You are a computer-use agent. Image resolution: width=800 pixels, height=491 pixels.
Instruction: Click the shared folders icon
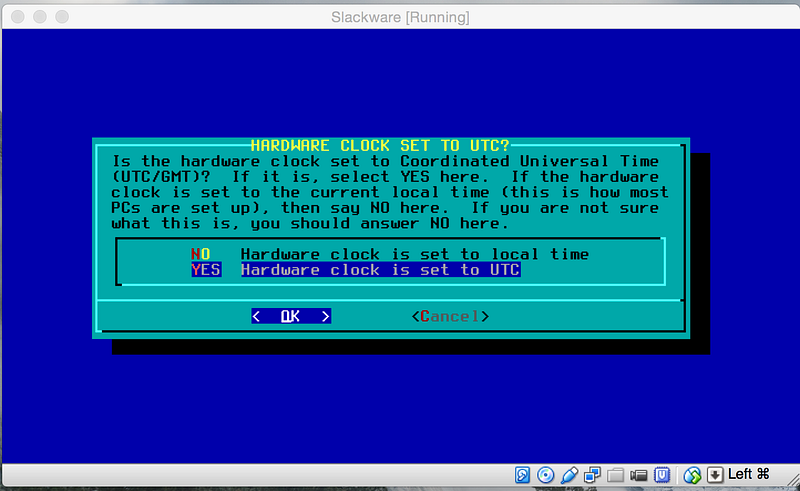(x=615, y=475)
